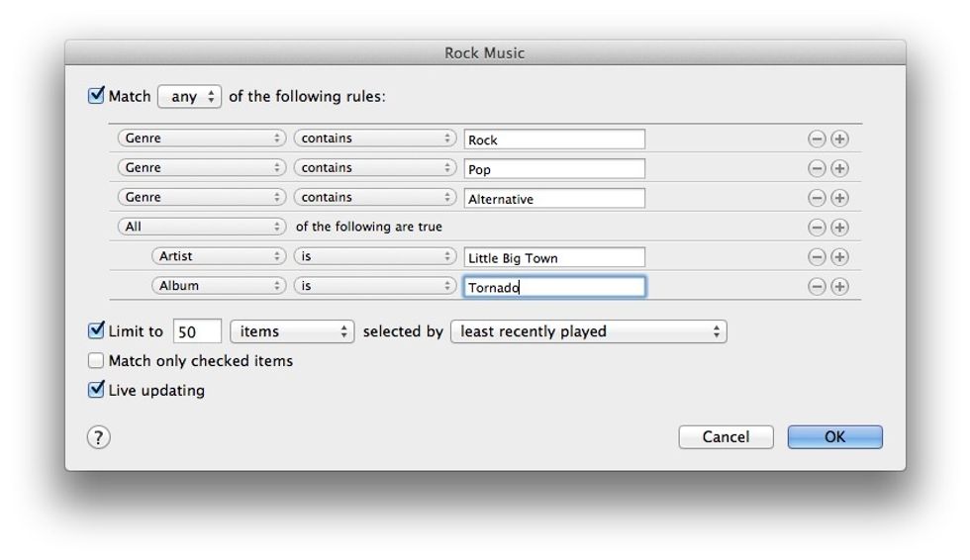Disable Live updating checkbox

tap(96, 390)
